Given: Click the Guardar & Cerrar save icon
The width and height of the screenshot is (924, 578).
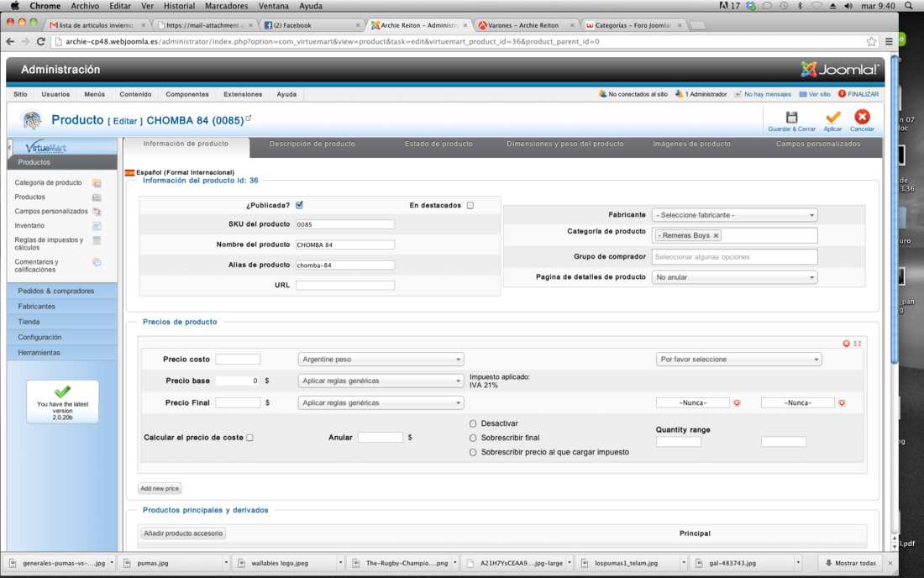Looking at the screenshot, I should pos(791,118).
